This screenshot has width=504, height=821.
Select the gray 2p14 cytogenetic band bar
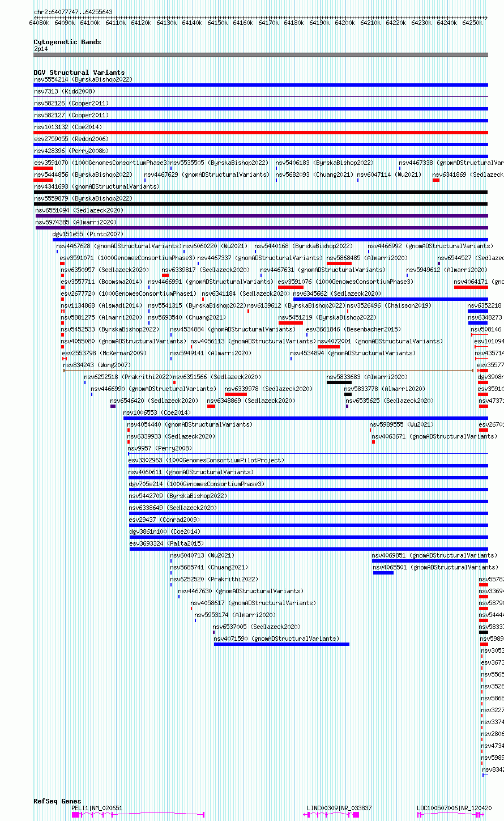(x=260, y=55)
